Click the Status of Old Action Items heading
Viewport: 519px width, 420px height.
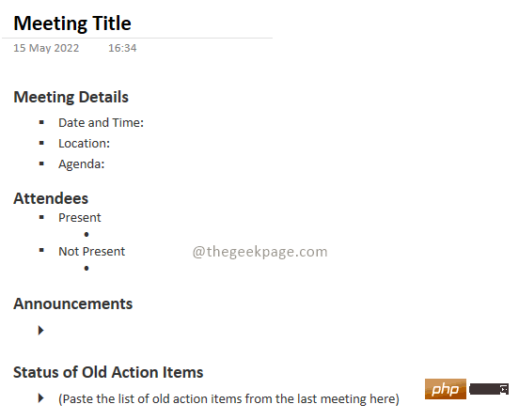point(108,372)
